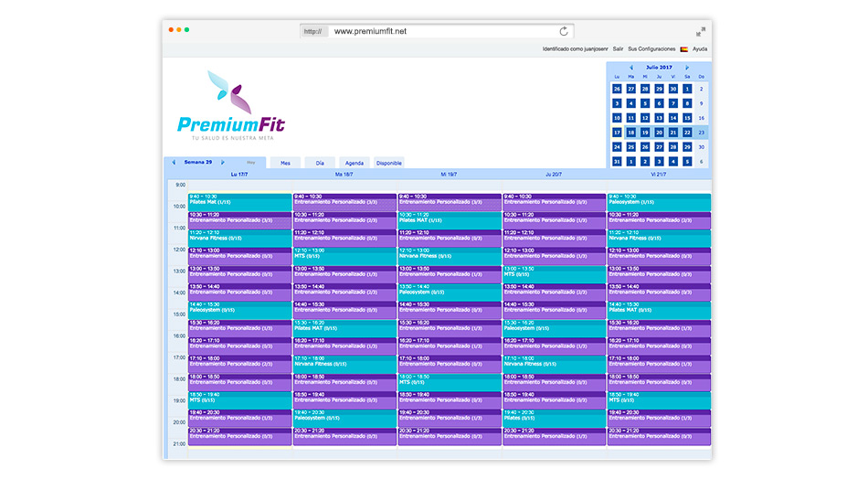Click the Salir logout link
The width and height of the screenshot is (868, 479).
tap(619, 49)
